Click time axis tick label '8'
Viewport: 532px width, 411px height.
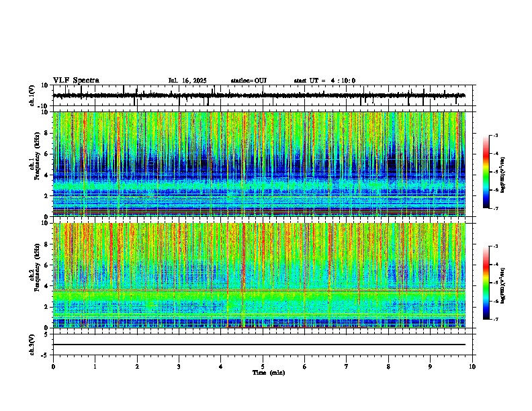(388, 367)
